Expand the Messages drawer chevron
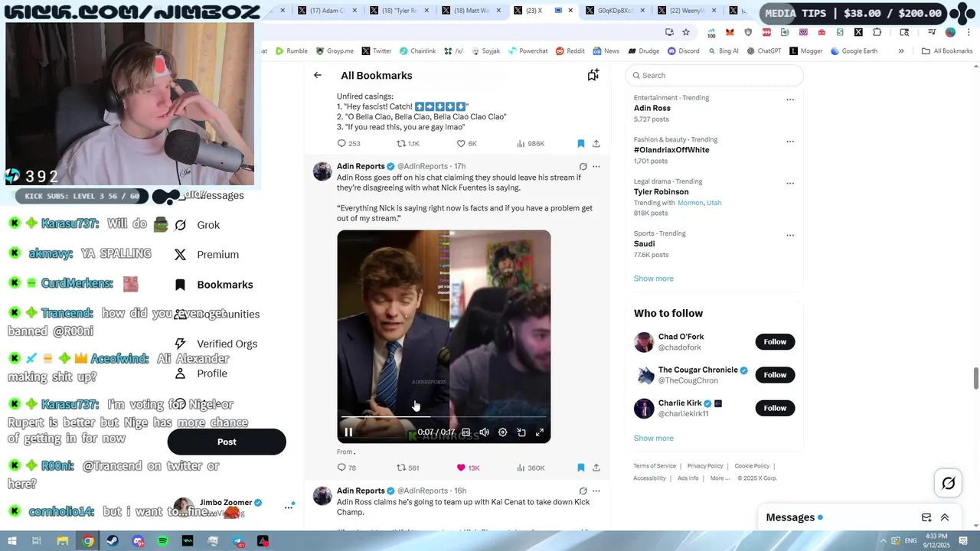 point(945,517)
